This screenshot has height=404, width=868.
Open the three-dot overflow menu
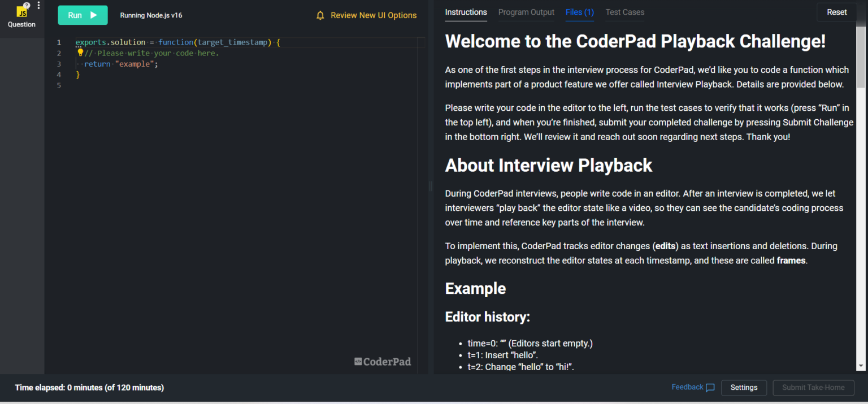click(37, 5)
